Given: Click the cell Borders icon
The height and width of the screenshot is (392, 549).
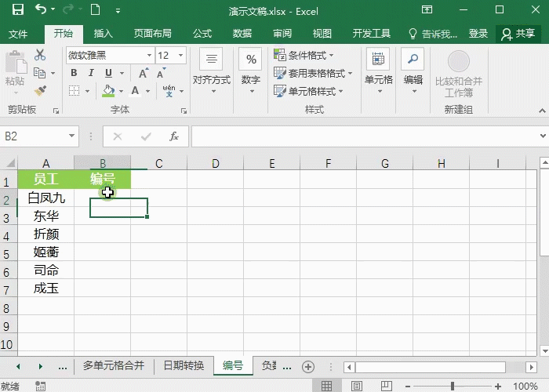Looking at the screenshot, I should click(x=74, y=91).
